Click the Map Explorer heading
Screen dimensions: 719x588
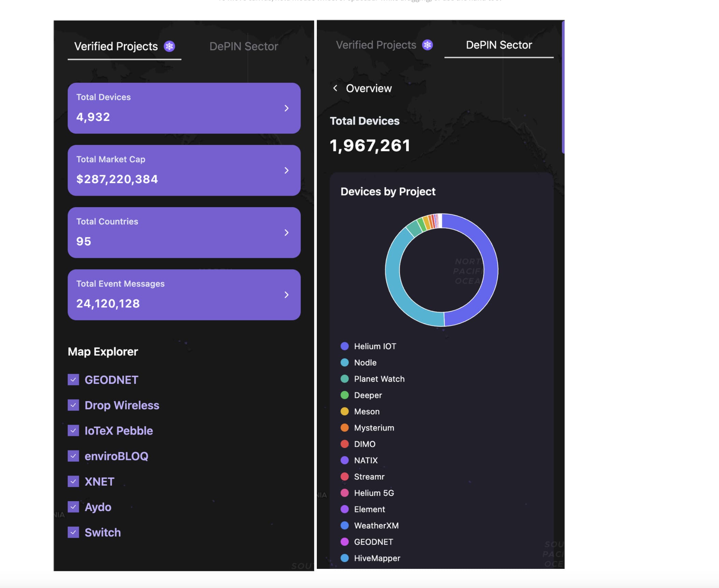coord(103,352)
